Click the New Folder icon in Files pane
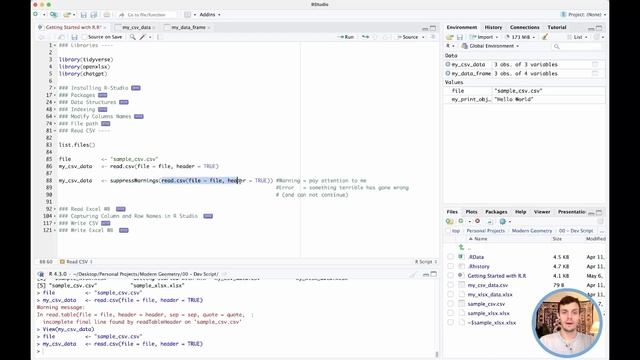The width and height of the screenshot is (640, 360). [449, 221]
